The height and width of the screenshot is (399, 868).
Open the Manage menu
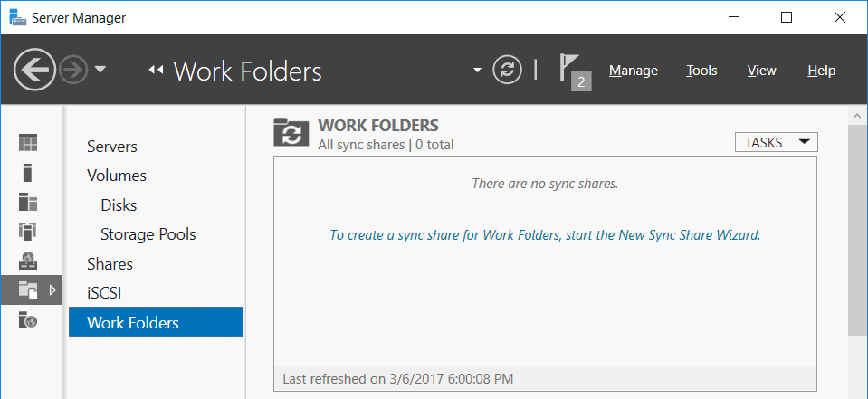[634, 71]
